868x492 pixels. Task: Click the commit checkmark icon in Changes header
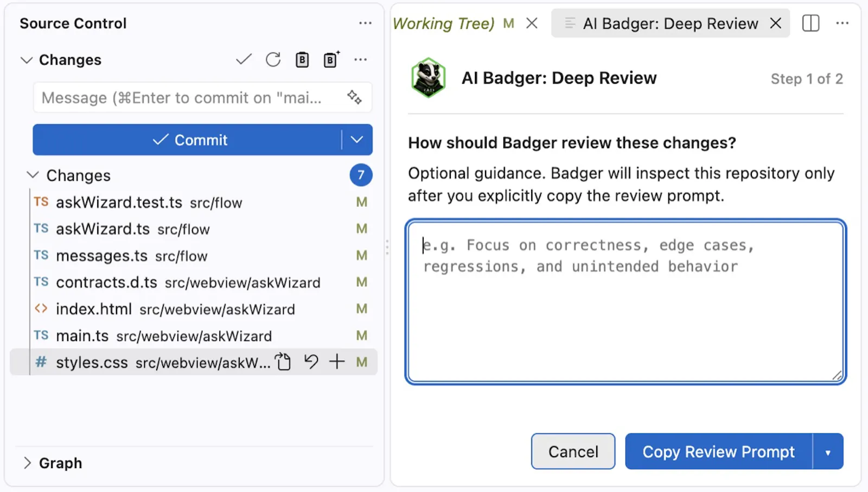[244, 59]
